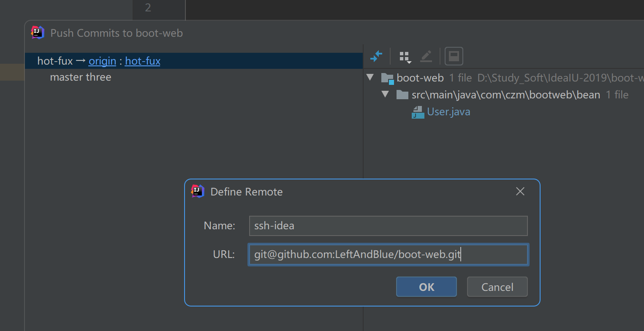
Task: Click the URL: label
Action: 224,255
